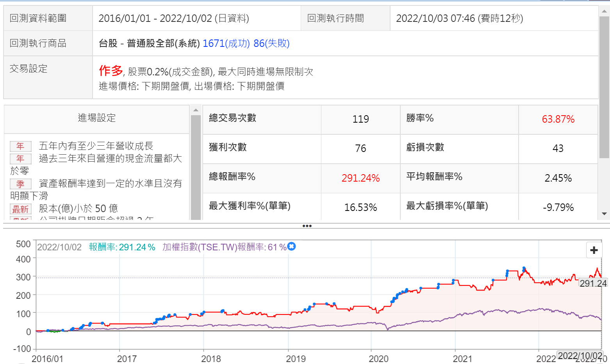Click the blue X beside 加權指數(TSE.TW)
610x364 pixels.
click(x=291, y=246)
